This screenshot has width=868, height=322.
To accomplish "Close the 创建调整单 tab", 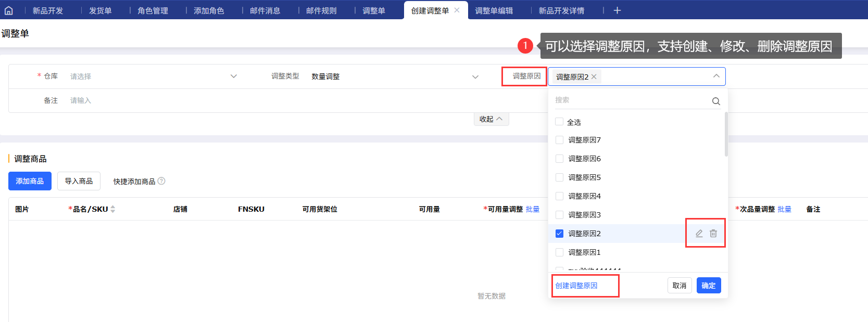I will click(457, 10).
